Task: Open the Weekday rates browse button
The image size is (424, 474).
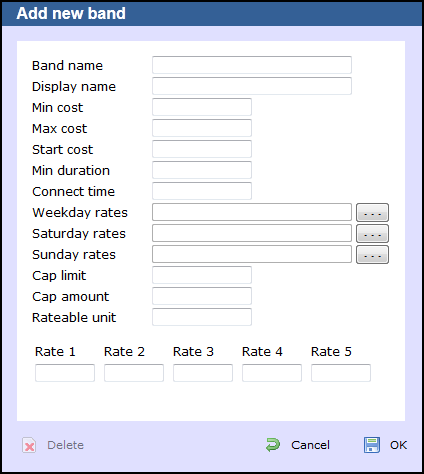Action: coord(372,213)
